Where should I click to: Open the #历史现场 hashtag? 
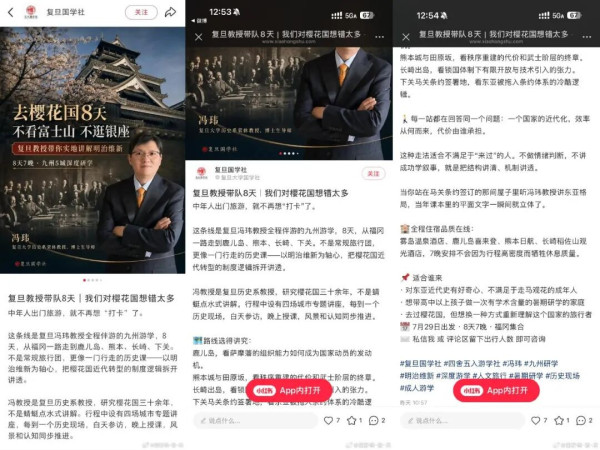[562, 376]
